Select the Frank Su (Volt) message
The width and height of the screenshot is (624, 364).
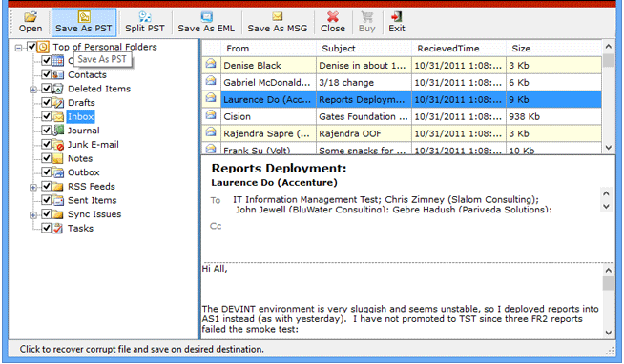click(402, 150)
